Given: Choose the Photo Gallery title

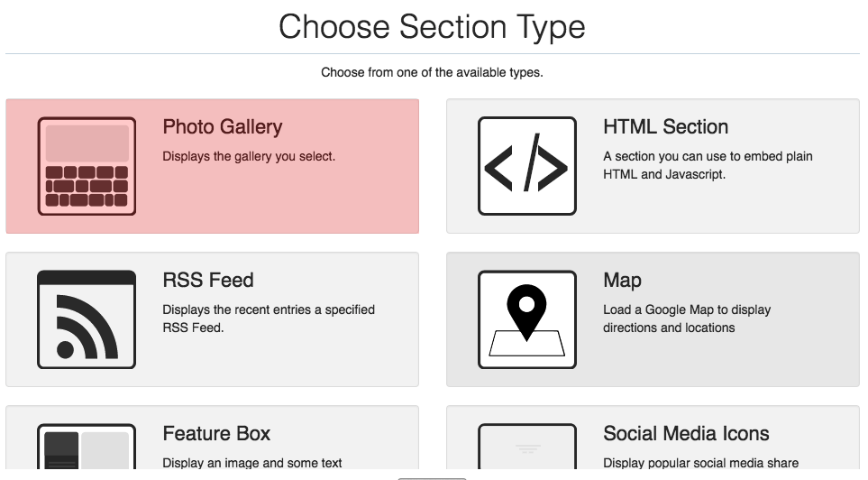Looking at the screenshot, I should pyautogui.click(x=222, y=127).
